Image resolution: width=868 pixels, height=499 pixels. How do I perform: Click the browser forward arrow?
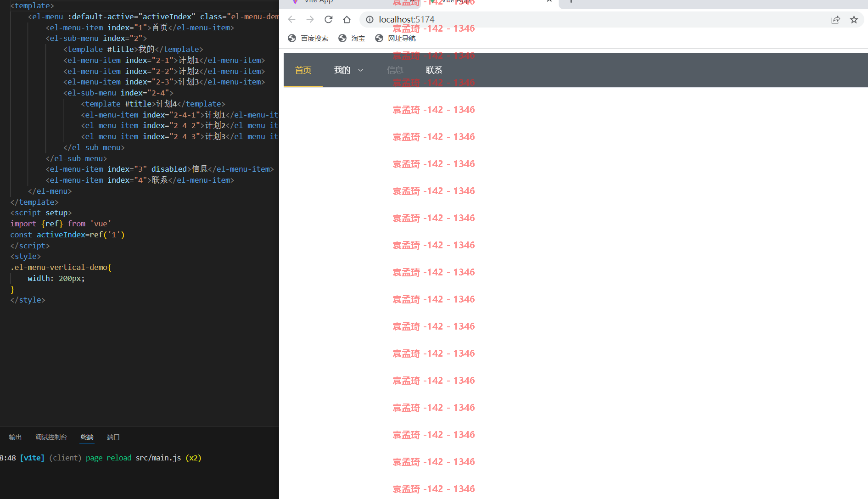click(x=310, y=19)
